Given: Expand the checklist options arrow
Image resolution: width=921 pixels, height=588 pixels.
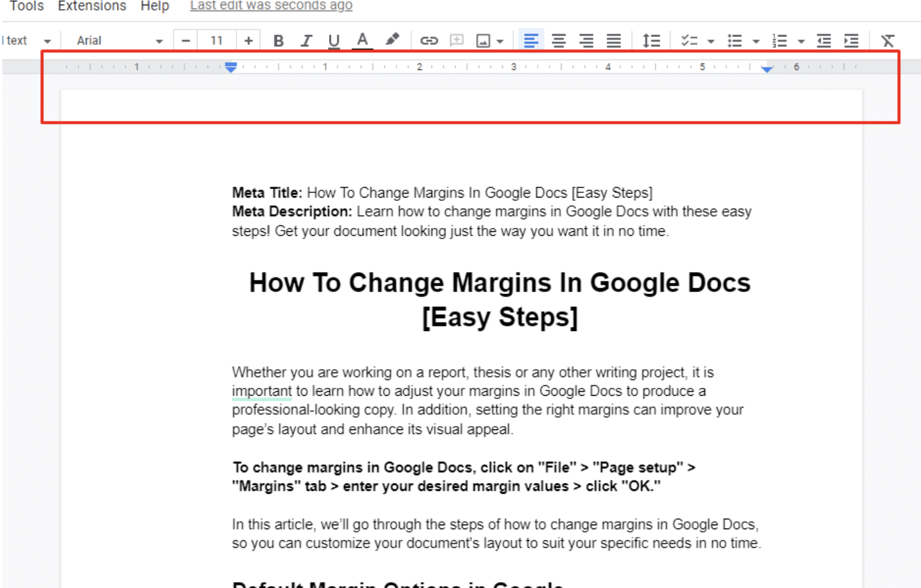Looking at the screenshot, I should point(711,42).
